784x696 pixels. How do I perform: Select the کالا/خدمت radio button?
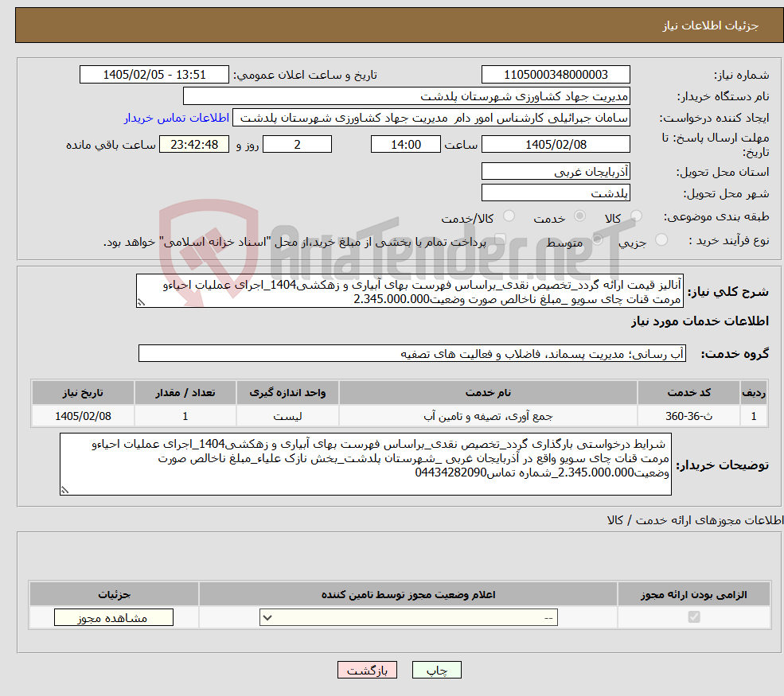509,216
